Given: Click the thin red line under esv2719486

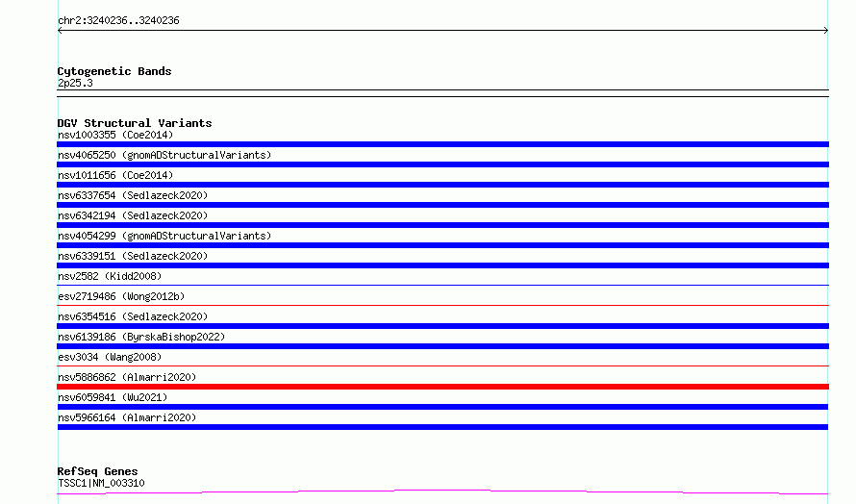Looking at the screenshot, I should point(442,305).
